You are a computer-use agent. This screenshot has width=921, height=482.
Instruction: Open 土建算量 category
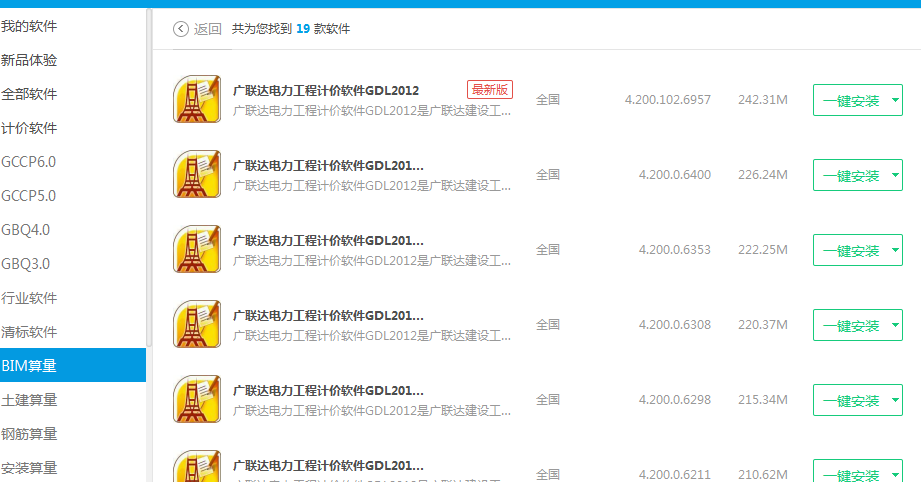[29, 400]
